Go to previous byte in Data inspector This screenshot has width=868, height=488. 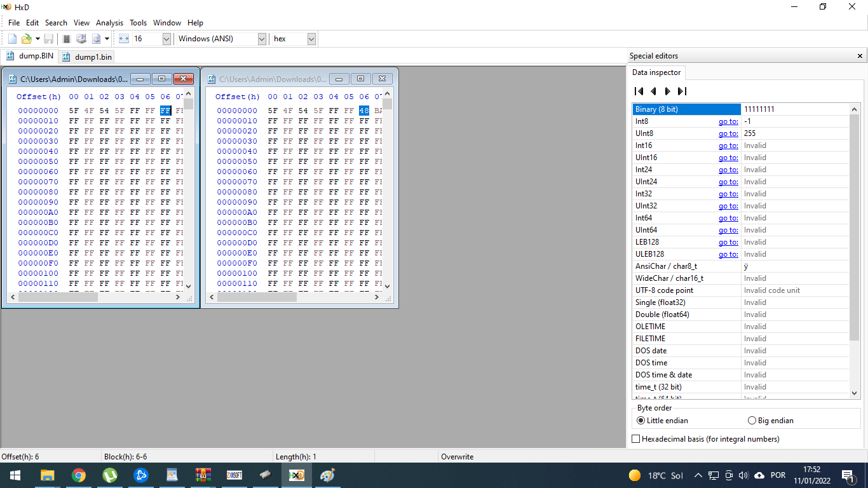(x=653, y=91)
